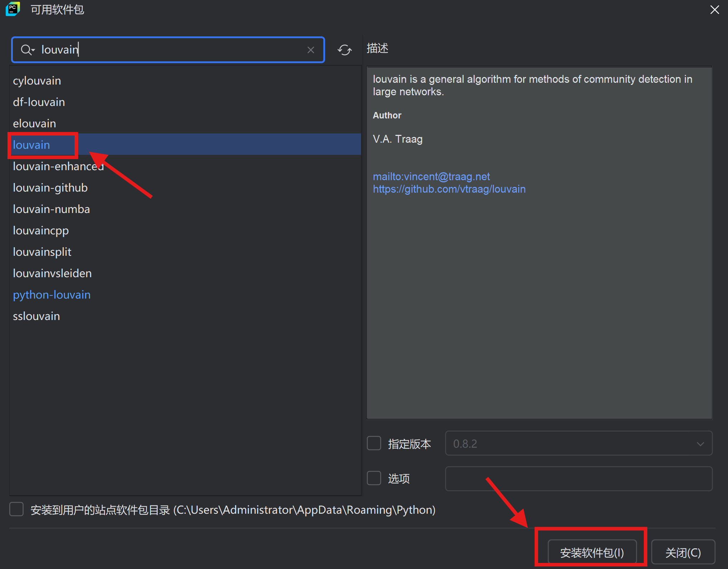
Task: Select the cylouvain package
Action: pyautogui.click(x=37, y=80)
